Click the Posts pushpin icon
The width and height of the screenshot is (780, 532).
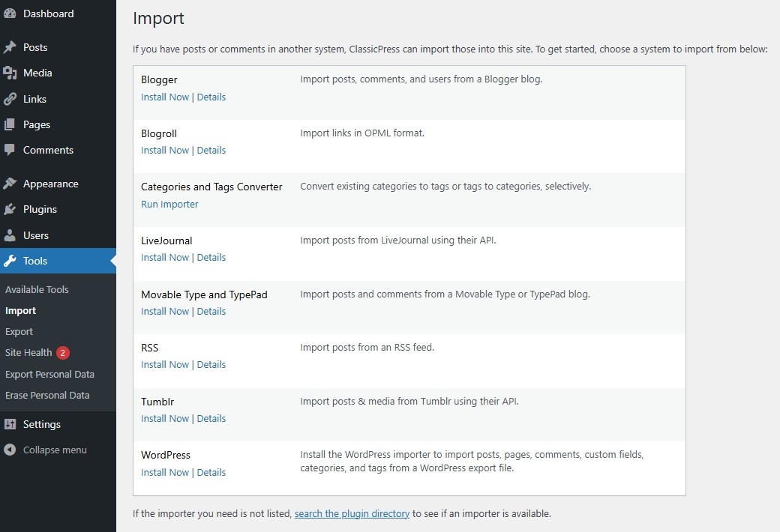(10, 47)
